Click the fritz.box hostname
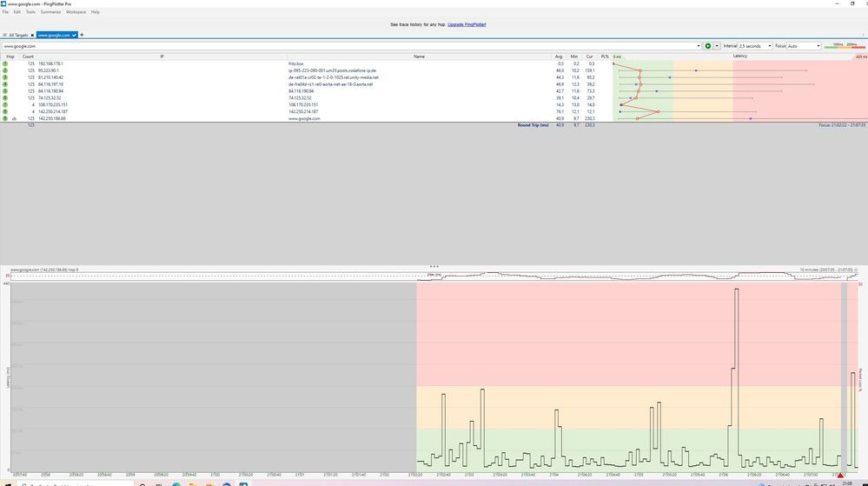The image size is (868, 486). [x=295, y=63]
